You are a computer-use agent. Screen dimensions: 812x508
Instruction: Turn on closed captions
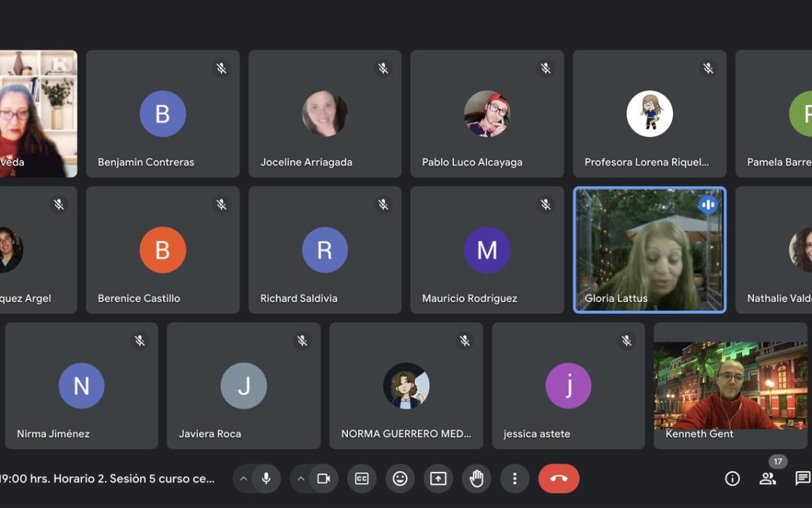(362, 479)
